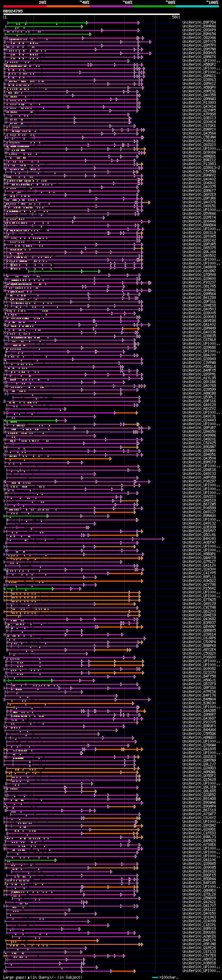Click the red ~20% identity legend segment
The height and width of the screenshot is (980, 222).
[x=25, y=6]
